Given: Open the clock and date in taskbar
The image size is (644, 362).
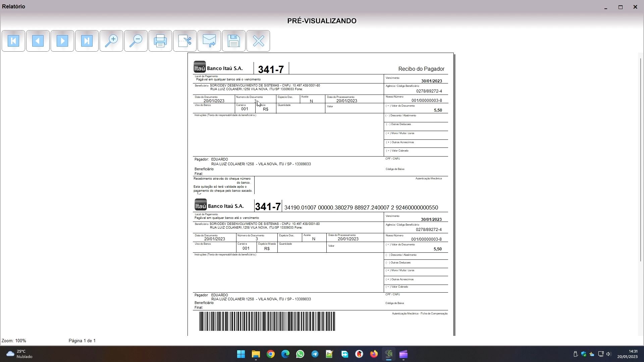Looking at the screenshot, I should point(627,354).
